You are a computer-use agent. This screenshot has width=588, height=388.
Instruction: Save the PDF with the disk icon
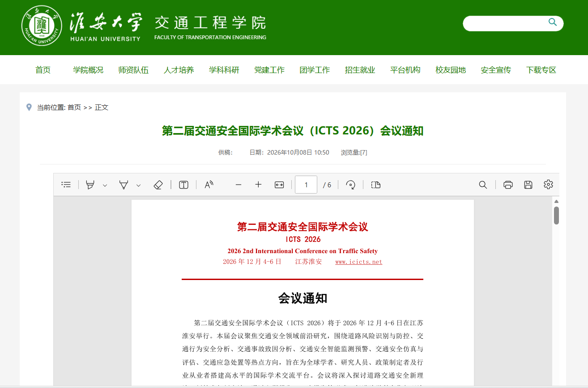[x=528, y=185]
